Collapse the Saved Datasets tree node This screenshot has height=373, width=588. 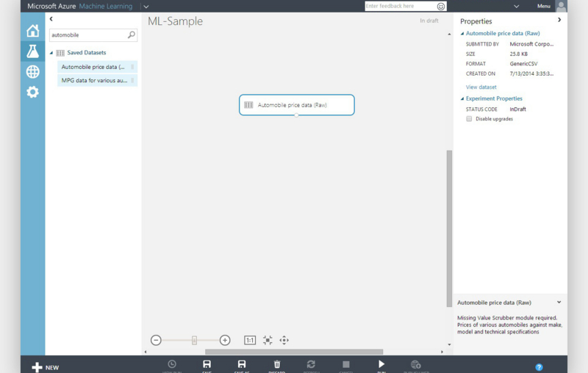[x=51, y=53]
